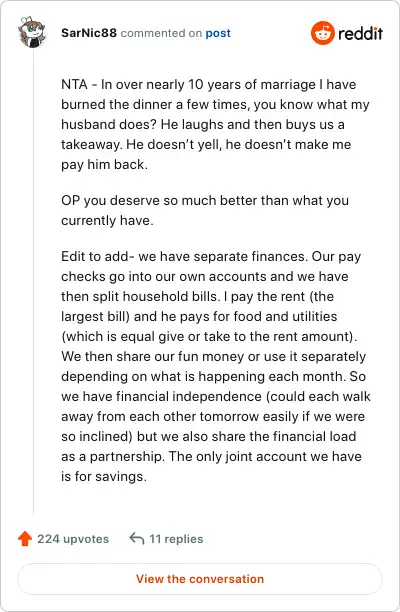400x612 pixels.
Task: Select the "224 upvotes" count label
Action: [x=73, y=539]
